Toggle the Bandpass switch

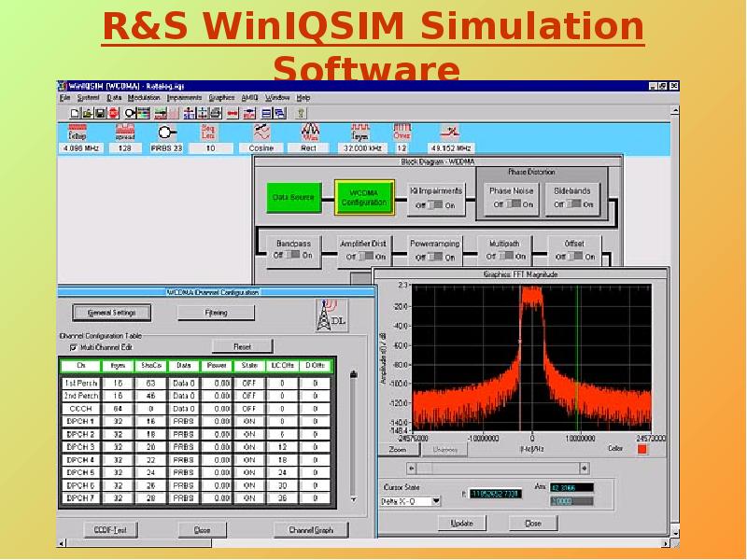[292, 255]
